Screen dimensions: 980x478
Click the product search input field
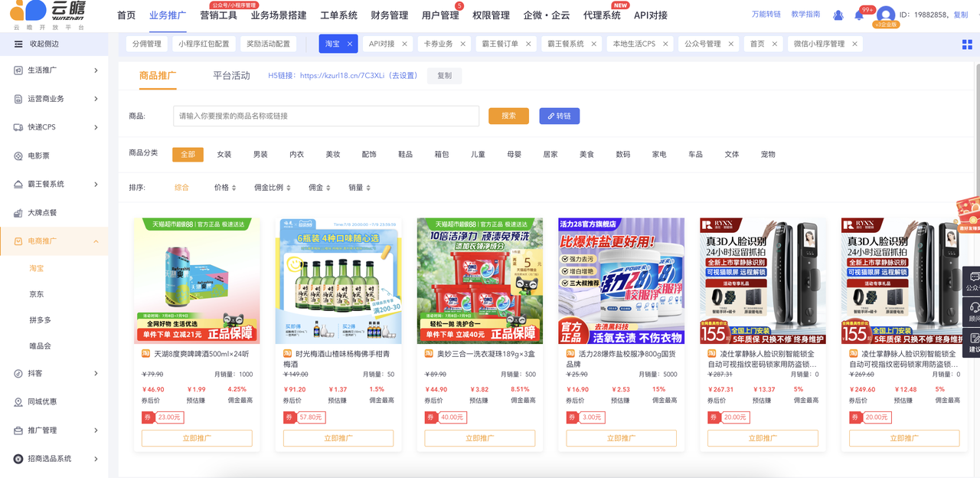click(326, 116)
